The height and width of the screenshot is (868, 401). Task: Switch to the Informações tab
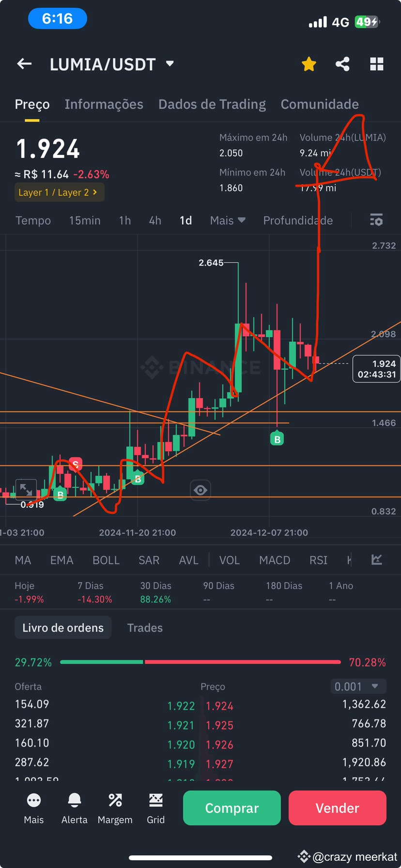tap(104, 104)
